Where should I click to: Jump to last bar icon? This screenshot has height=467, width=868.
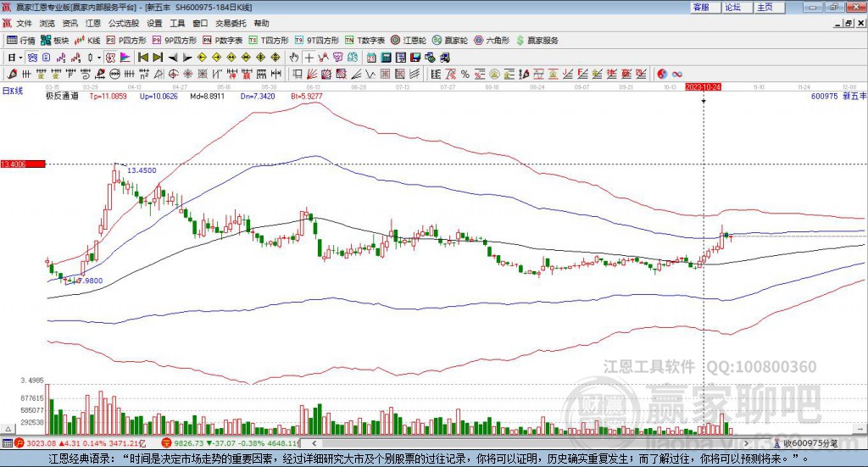(x=158, y=58)
